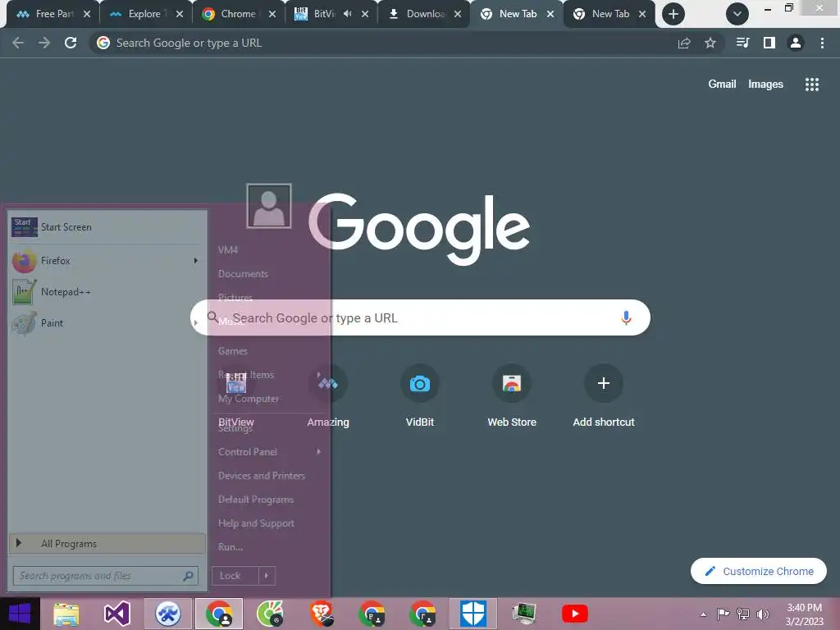Open the user account picture in Start menu
The width and height of the screenshot is (840, 630).
click(269, 206)
